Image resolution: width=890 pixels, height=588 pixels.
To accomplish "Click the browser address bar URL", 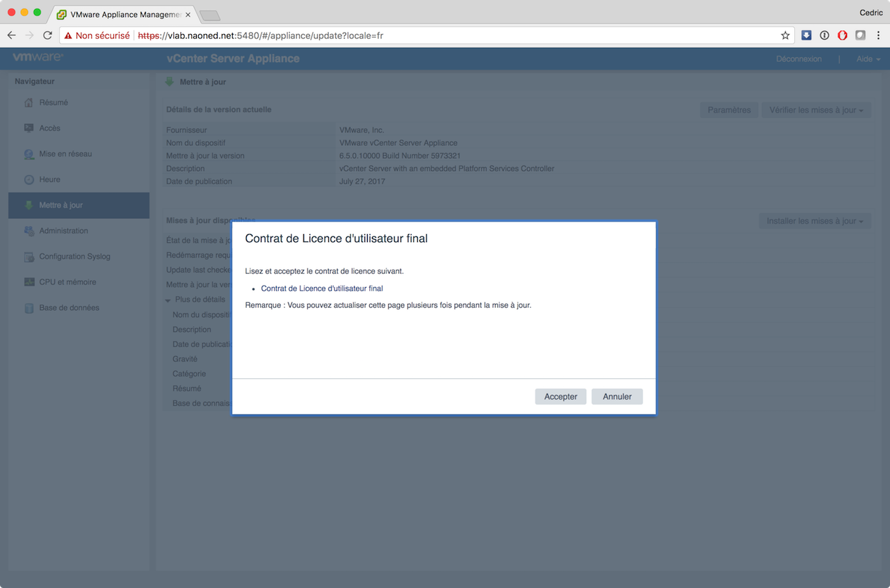I will click(x=417, y=35).
